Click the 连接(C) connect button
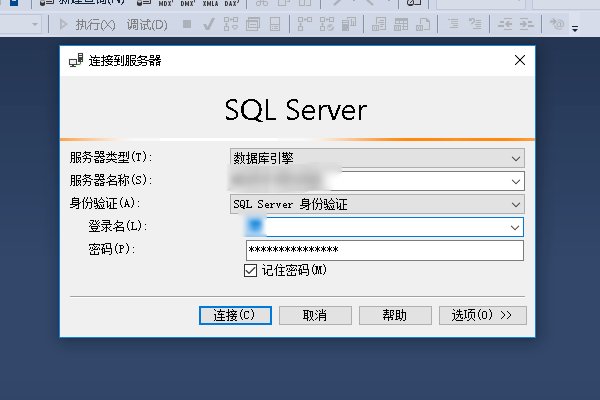The width and height of the screenshot is (600, 400). click(235, 315)
